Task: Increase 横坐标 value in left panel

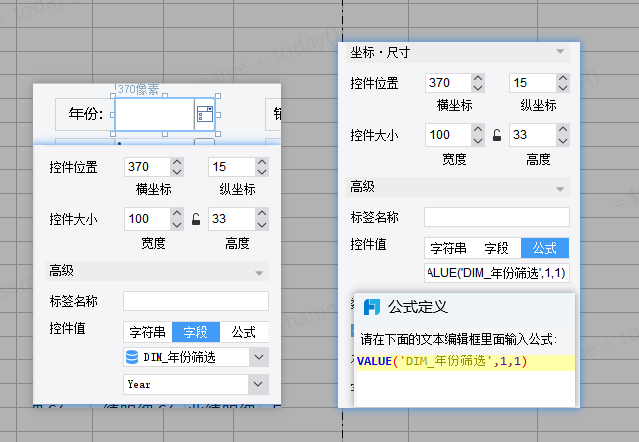Action: coord(177,162)
